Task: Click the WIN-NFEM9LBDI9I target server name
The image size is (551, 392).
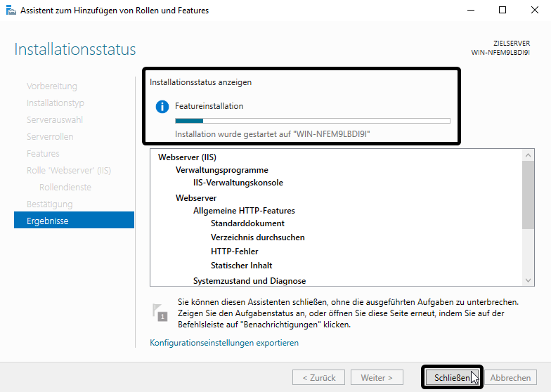Action: pyautogui.click(x=500, y=53)
